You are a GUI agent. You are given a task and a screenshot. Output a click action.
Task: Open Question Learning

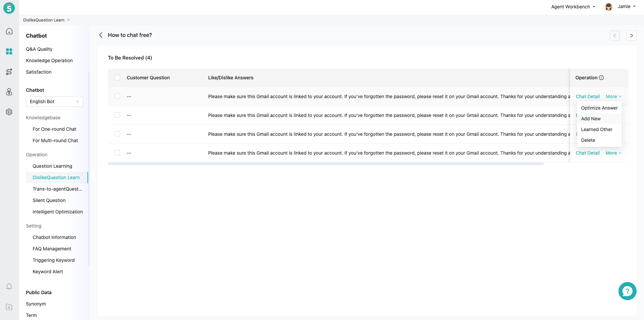52,166
